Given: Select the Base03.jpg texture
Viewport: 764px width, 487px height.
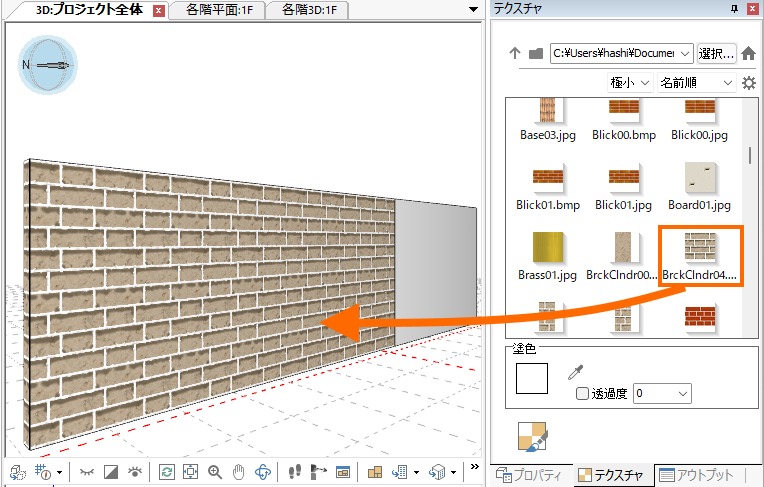Looking at the screenshot, I should tap(548, 120).
